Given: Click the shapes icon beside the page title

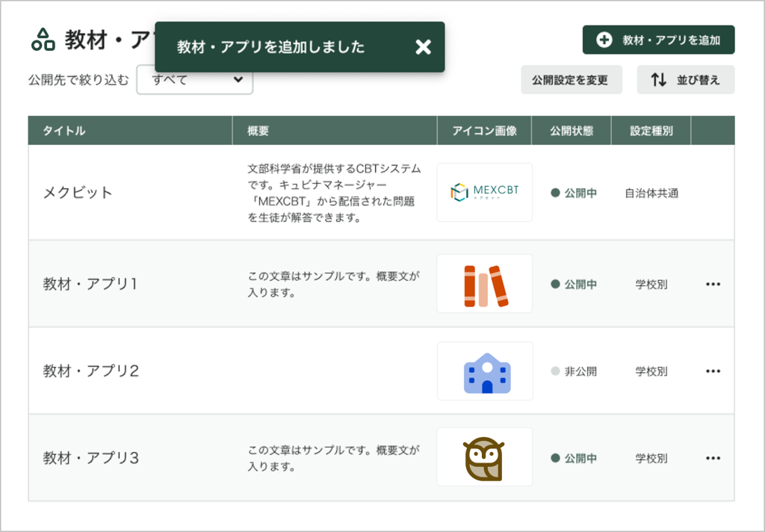Looking at the screenshot, I should [43, 40].
